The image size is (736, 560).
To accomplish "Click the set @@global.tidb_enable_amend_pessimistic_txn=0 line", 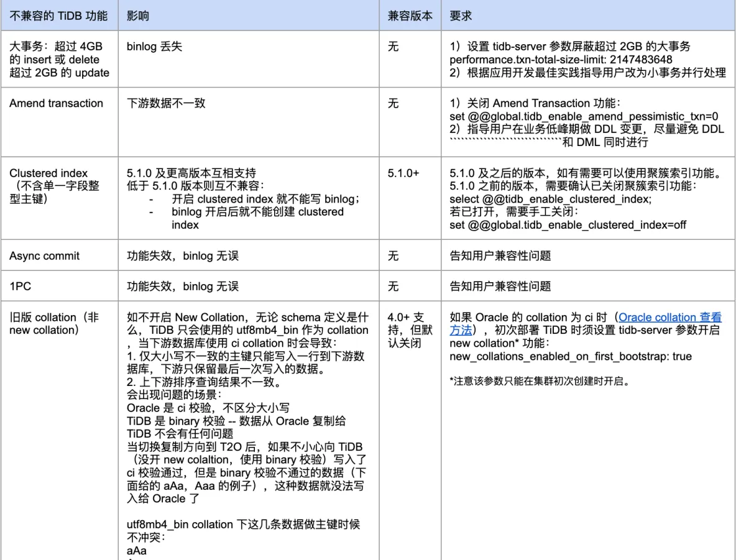I will click(584, 116).
